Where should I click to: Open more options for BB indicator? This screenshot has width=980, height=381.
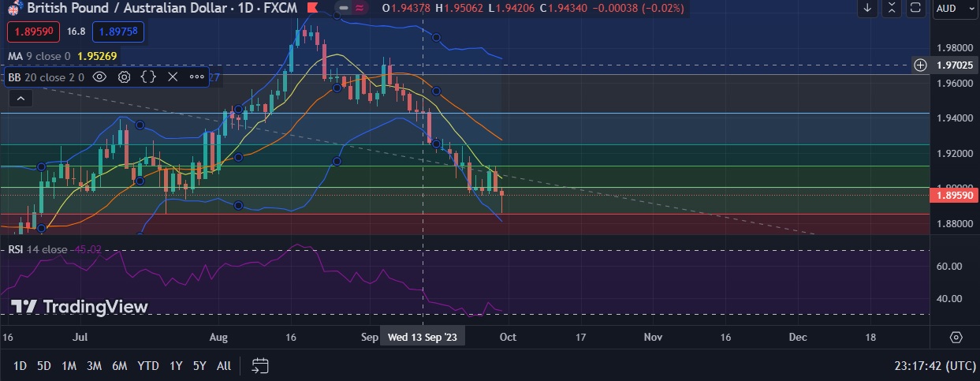[x=196, y=77]
